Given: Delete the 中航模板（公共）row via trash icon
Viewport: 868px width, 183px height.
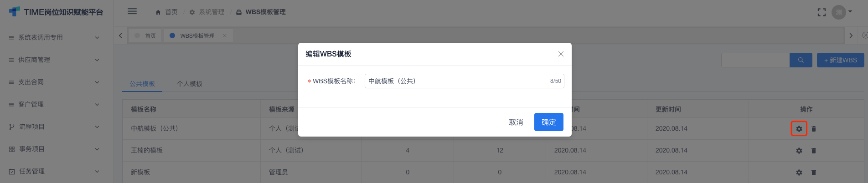Looking at the screenshot, I should [814, 129].
